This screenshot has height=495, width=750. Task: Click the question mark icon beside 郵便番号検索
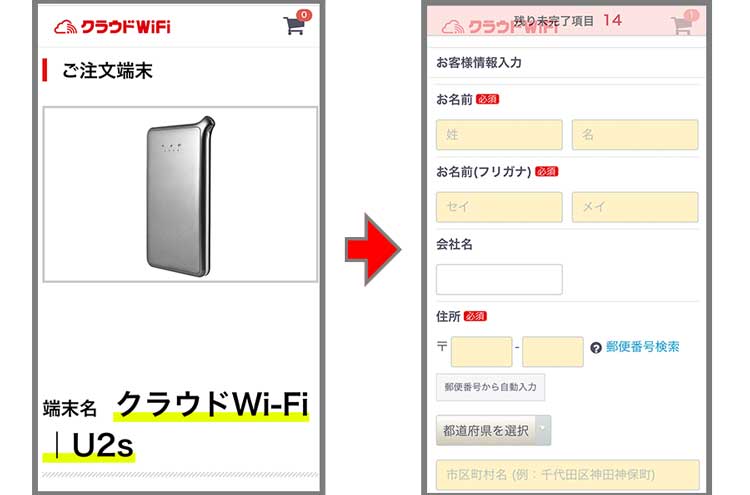coord(596,348)
